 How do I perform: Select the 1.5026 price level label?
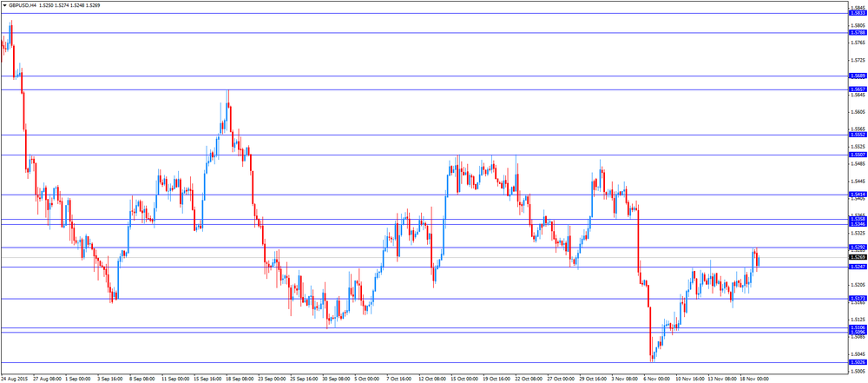click(857, 362)
